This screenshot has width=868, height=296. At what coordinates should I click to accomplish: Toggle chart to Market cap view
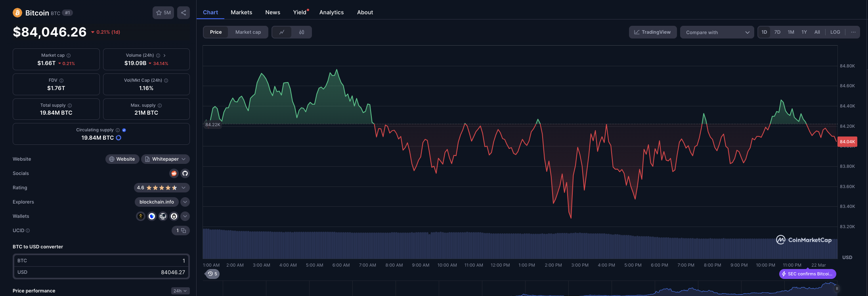(248, 32)
